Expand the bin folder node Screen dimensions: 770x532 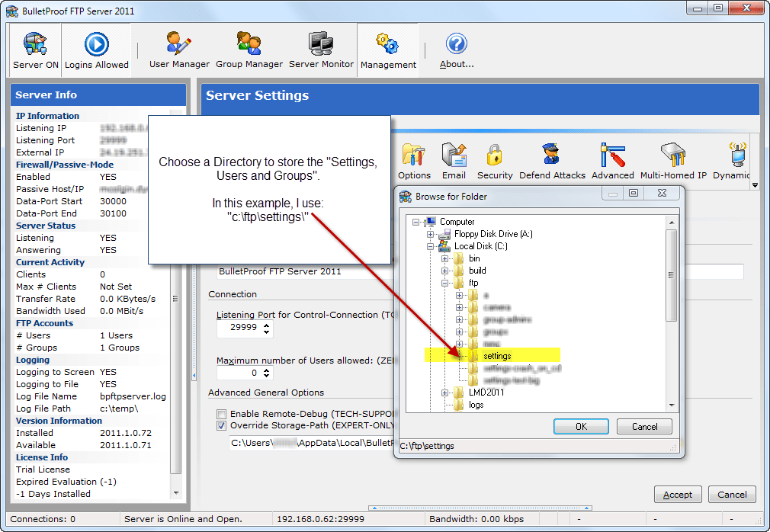(x=444, y=258)
